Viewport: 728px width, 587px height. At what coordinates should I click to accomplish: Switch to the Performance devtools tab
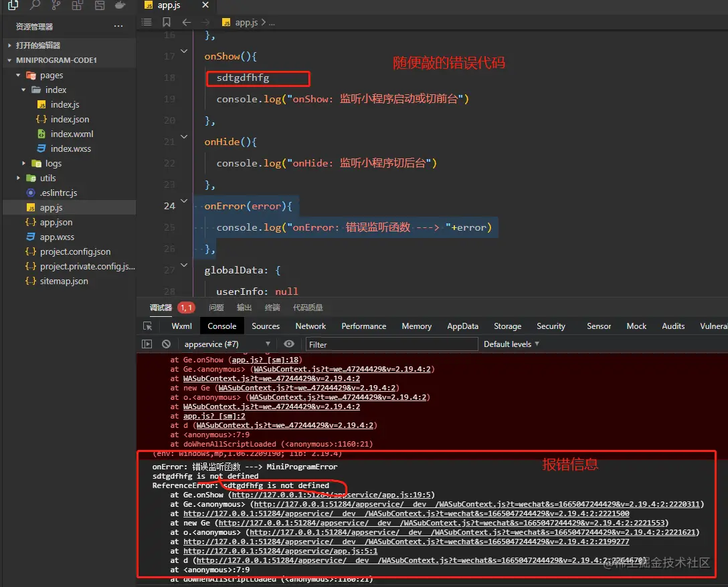(x=364, y=326)
